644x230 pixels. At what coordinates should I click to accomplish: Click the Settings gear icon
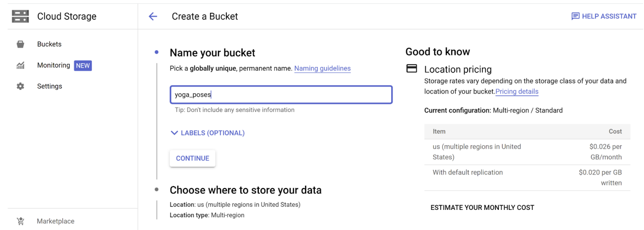click(20, 86)
